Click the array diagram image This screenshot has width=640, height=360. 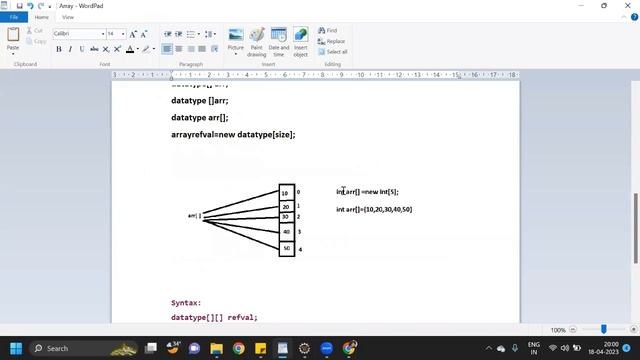pos(245,220)
